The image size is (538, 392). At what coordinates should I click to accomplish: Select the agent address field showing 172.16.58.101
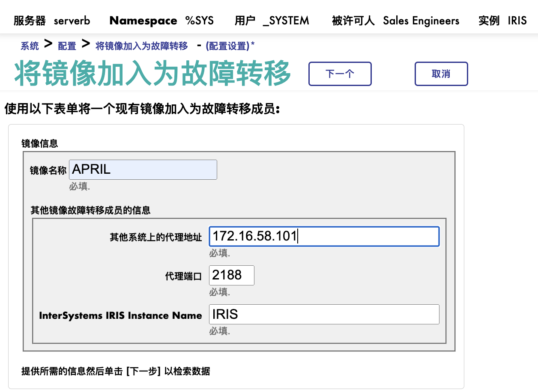(x=323, y=236)
